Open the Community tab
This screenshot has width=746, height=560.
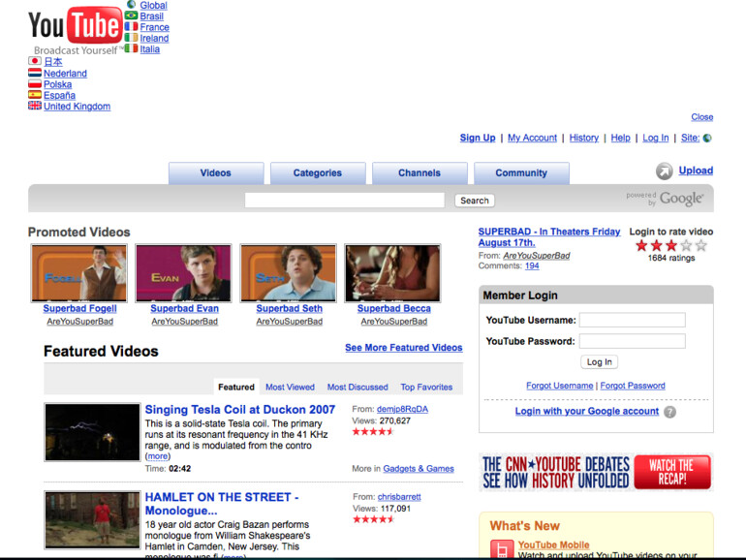[x=521, y=172]
